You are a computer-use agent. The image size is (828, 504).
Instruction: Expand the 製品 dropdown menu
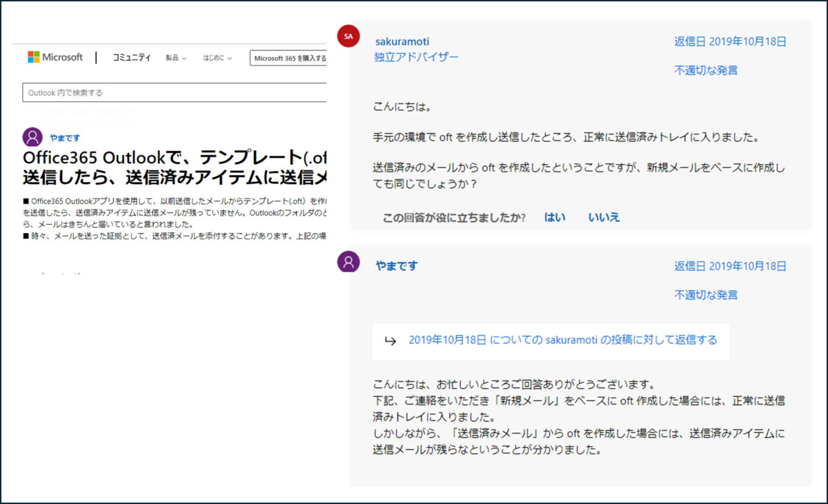click(x=176, y=59)
